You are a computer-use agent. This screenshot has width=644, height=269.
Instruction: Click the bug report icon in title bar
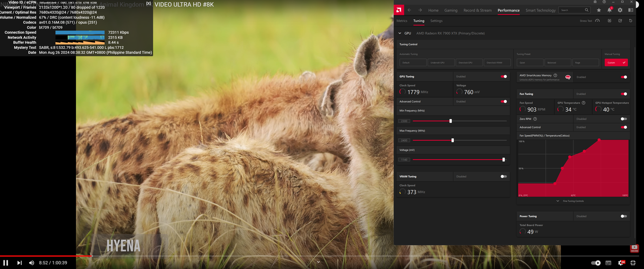pyautogui.click(x=595, y=2)
